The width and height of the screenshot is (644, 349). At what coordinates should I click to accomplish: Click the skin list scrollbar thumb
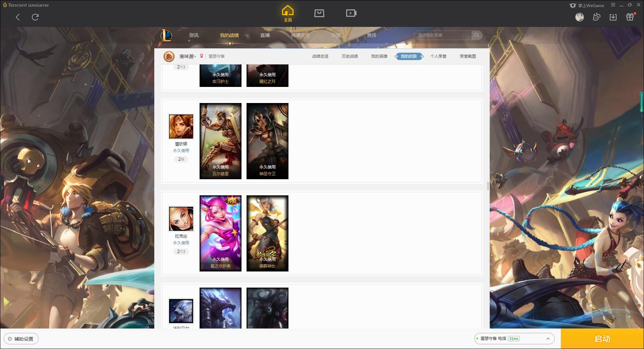tap(488, 186)
